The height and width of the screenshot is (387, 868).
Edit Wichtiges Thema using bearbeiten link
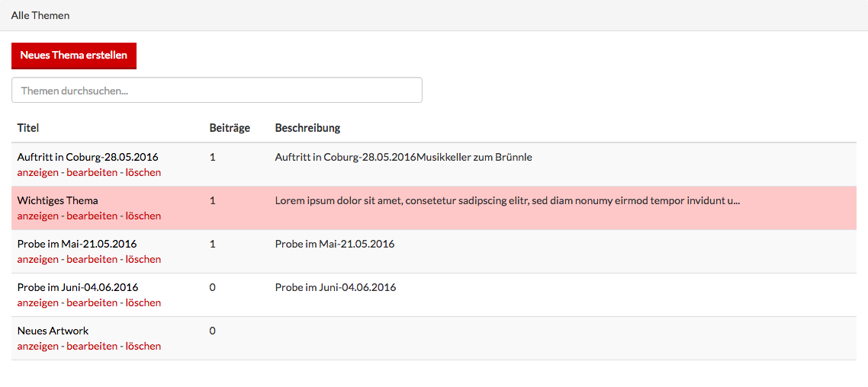point(92,216)
